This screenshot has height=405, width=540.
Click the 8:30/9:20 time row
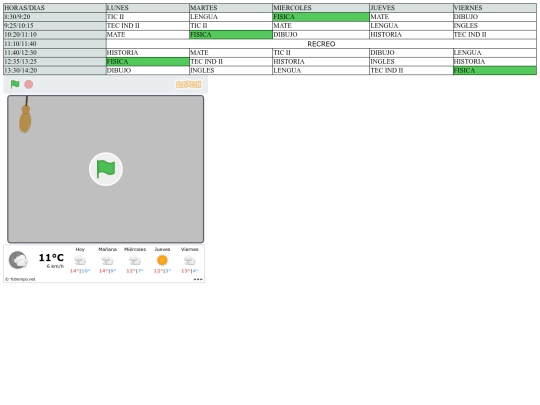55,17
